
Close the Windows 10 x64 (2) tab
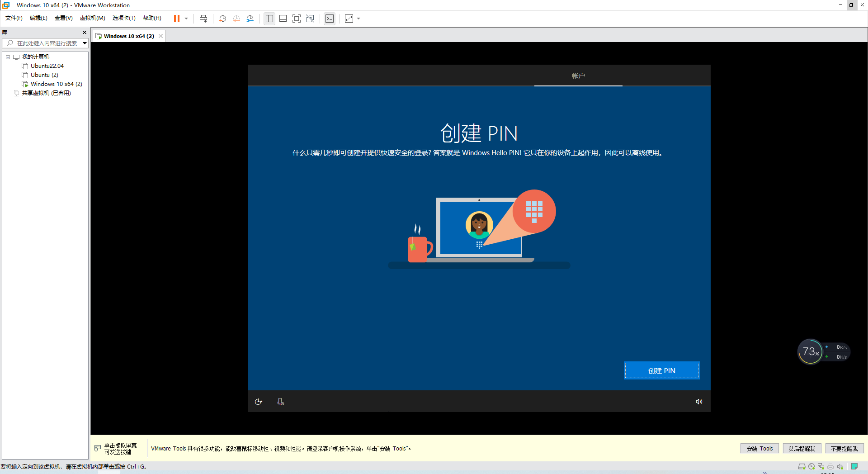click(x=160, y=36)
